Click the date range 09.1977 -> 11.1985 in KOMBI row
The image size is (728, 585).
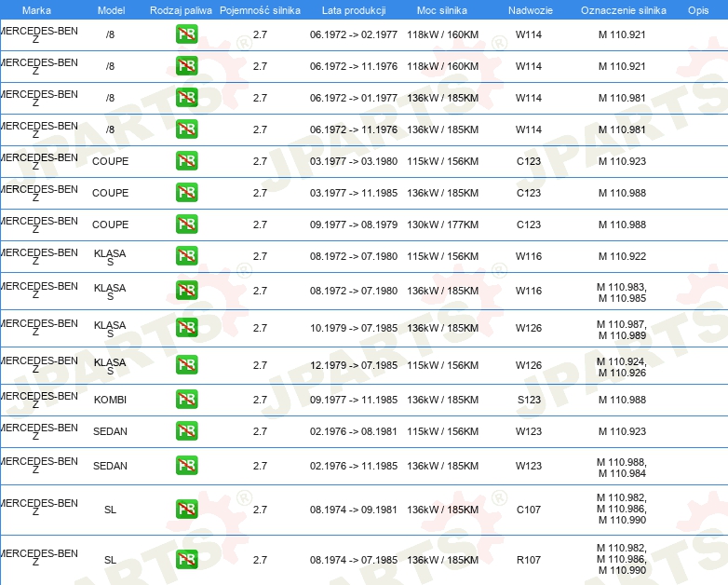(354, 400)
